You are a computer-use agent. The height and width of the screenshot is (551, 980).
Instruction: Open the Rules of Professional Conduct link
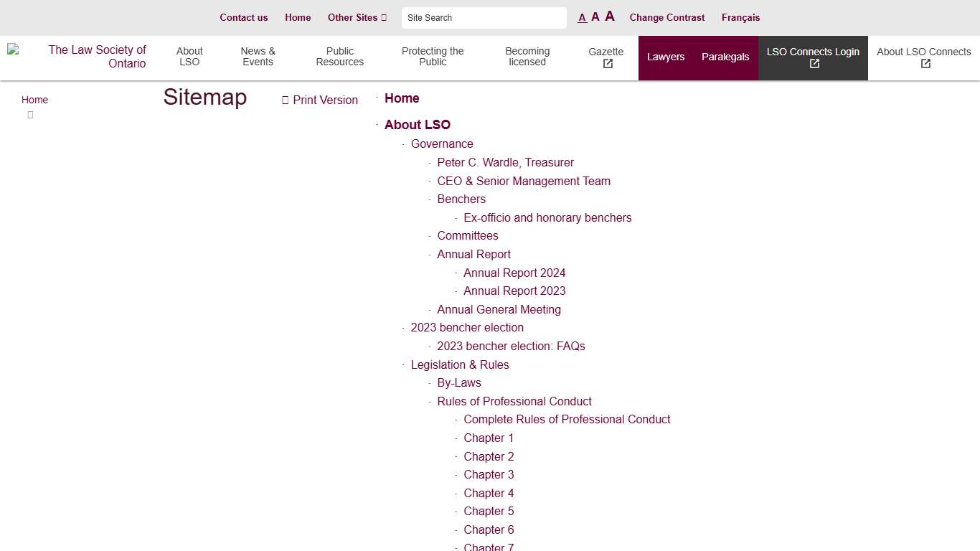[514, 401]
